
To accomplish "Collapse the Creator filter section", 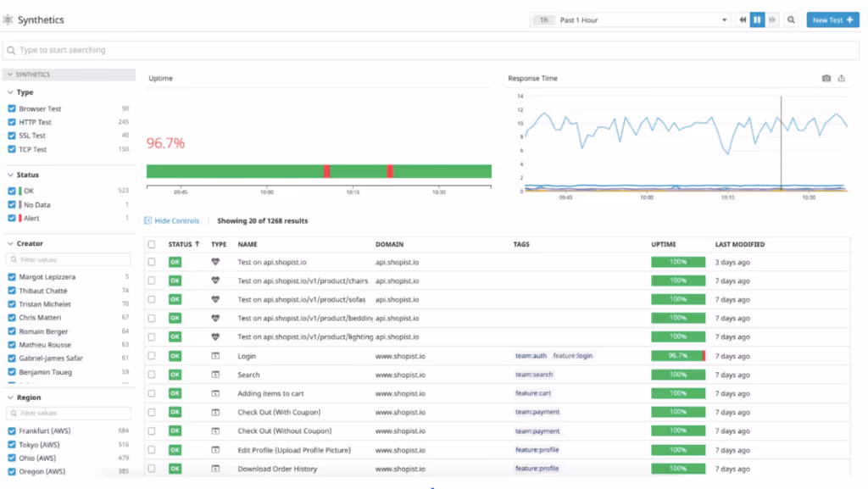I will 12,242.
